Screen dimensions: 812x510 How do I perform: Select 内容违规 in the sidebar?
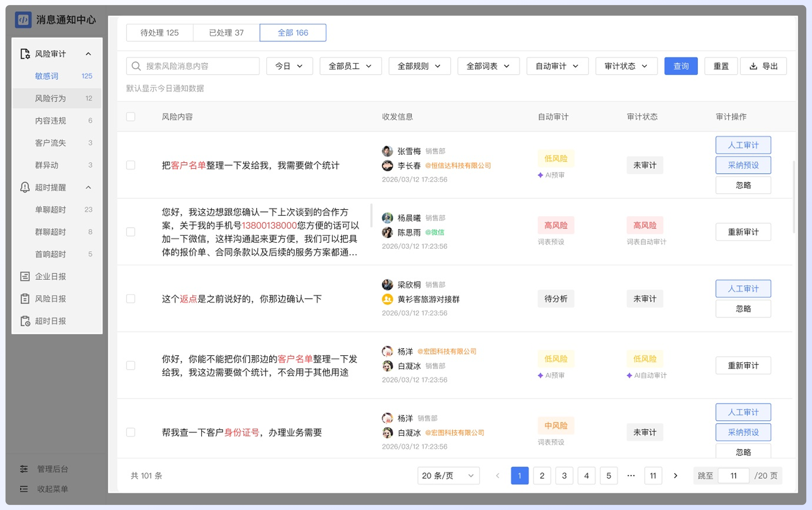point(57,120)
